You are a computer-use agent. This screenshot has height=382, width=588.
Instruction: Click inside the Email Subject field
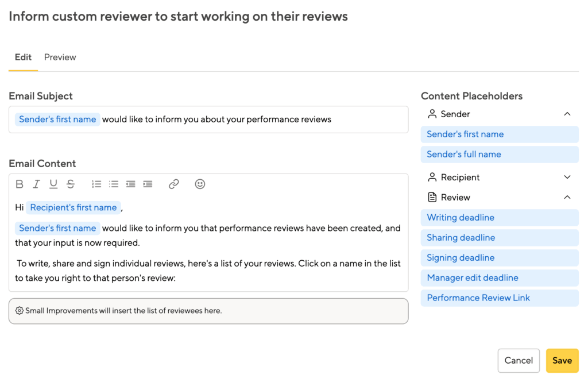pos(367,120)
